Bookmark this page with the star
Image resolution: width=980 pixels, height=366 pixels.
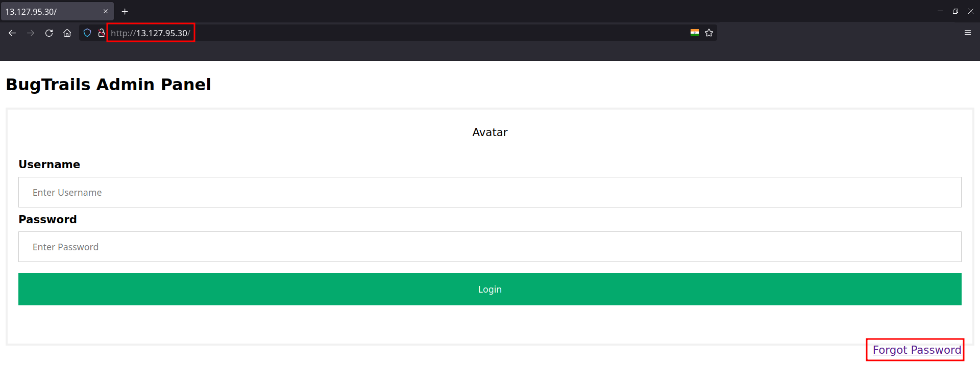coord(709,33)
